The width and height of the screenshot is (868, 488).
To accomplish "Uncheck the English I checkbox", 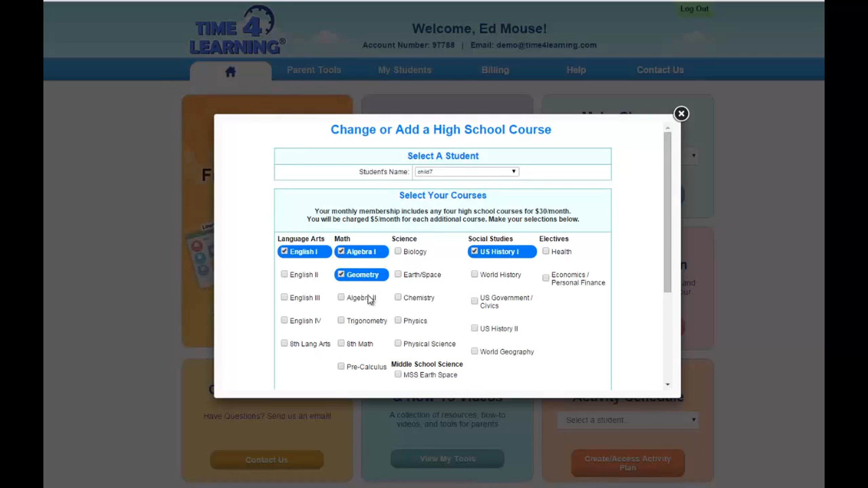I will click(x=284, y=251).
